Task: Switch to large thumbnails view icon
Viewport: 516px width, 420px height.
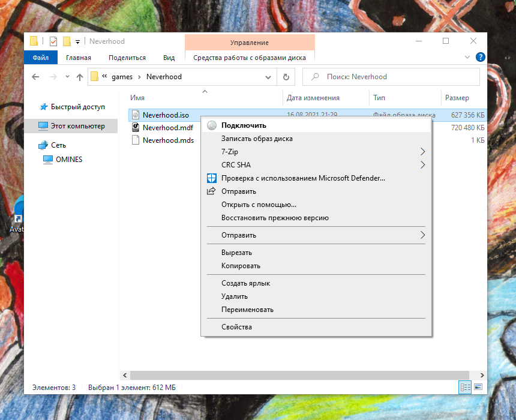Action: pos(478,387)
